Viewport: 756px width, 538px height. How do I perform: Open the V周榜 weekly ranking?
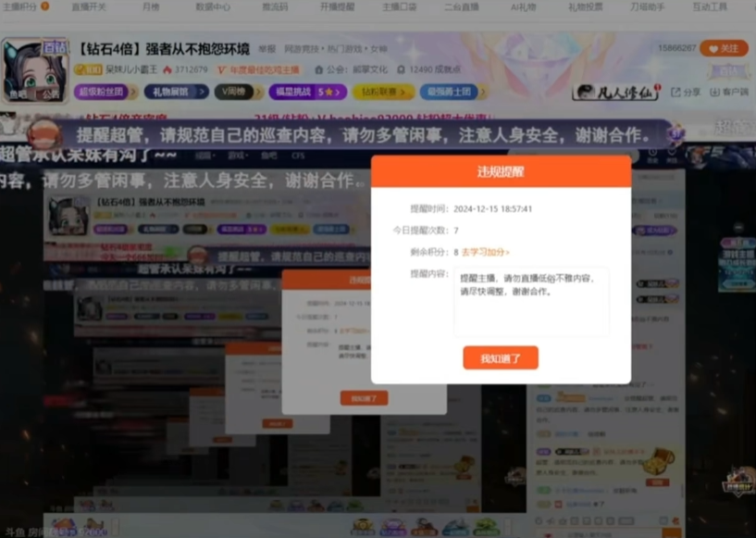click(x=234, y=92)
